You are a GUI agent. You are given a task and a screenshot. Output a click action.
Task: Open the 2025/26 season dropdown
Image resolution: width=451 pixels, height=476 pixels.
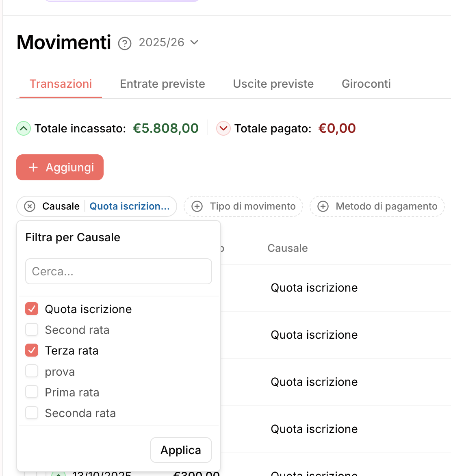169,43
